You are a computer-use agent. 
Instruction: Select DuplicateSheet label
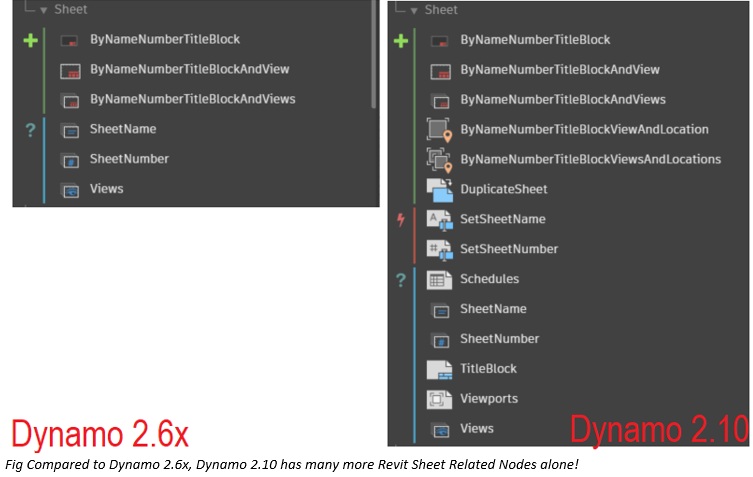pos(504,189)
